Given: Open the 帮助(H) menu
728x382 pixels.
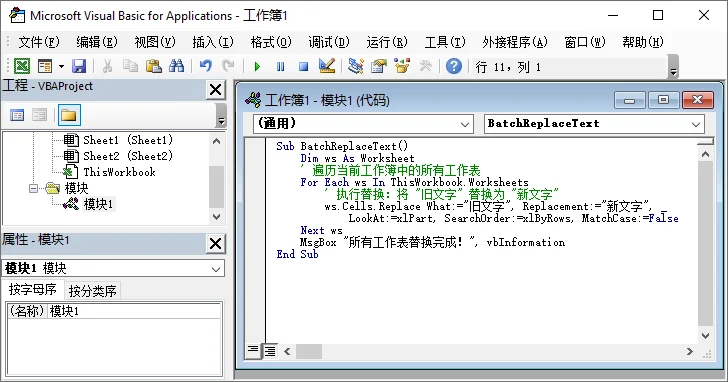Looking at the screenshot, I should [643, 42].
